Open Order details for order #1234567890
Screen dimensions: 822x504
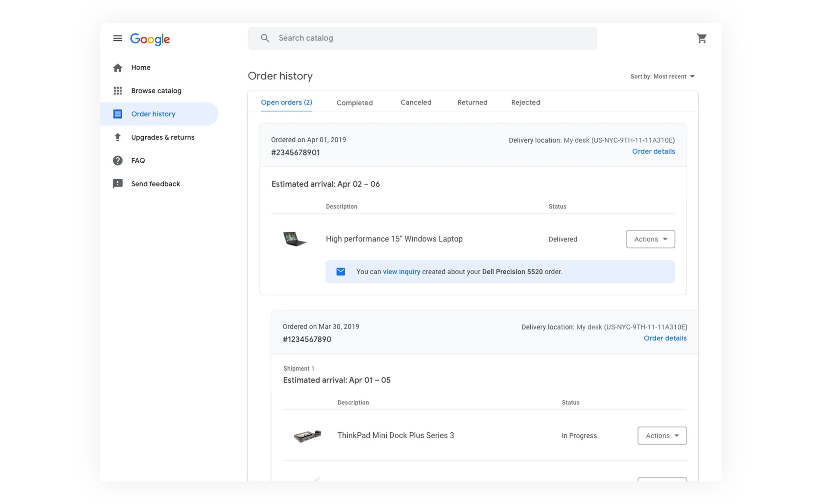665,338
